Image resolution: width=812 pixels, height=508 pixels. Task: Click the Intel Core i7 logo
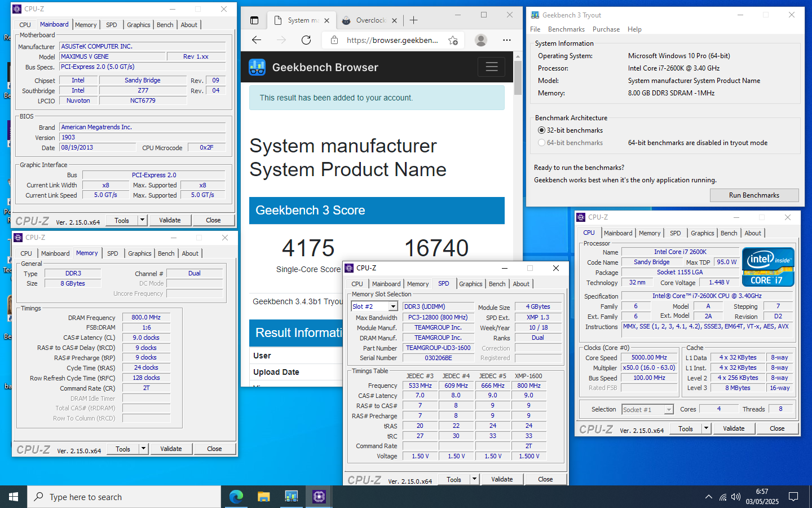[768, 267]
